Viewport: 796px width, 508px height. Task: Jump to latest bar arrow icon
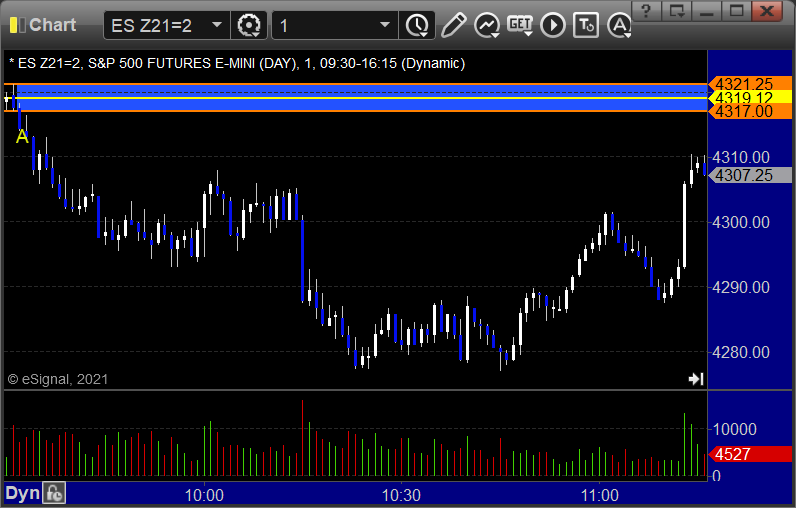point(695,379)
